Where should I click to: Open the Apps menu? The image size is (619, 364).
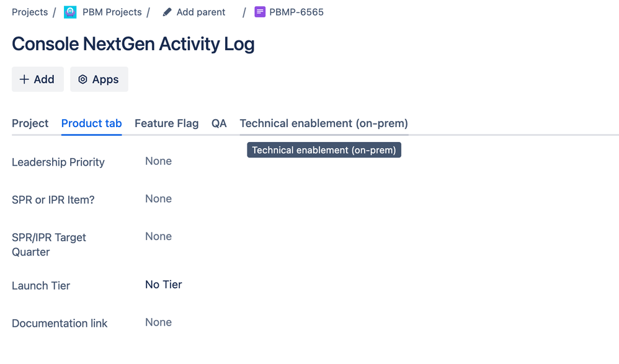point(99,79)
